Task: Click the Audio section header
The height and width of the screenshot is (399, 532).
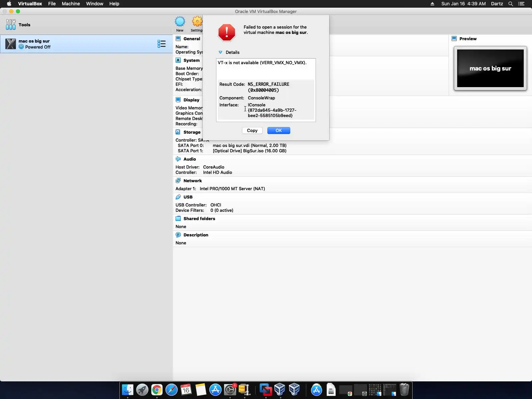Action: point(190,159)
